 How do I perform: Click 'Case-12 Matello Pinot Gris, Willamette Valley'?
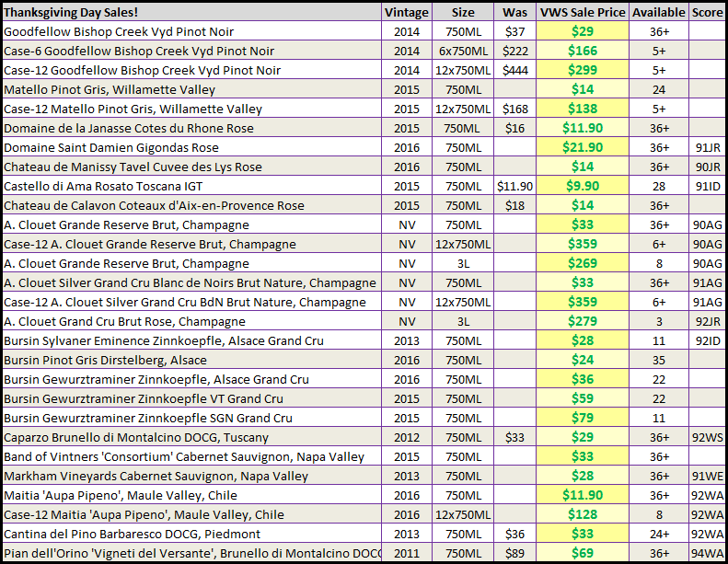pyautogui.click(x=133, y=109)
